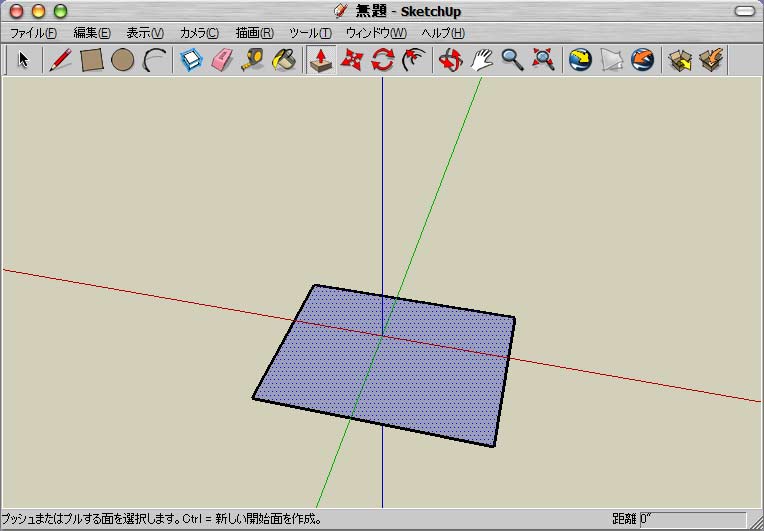Click the Make Component icon

point(191,60)
